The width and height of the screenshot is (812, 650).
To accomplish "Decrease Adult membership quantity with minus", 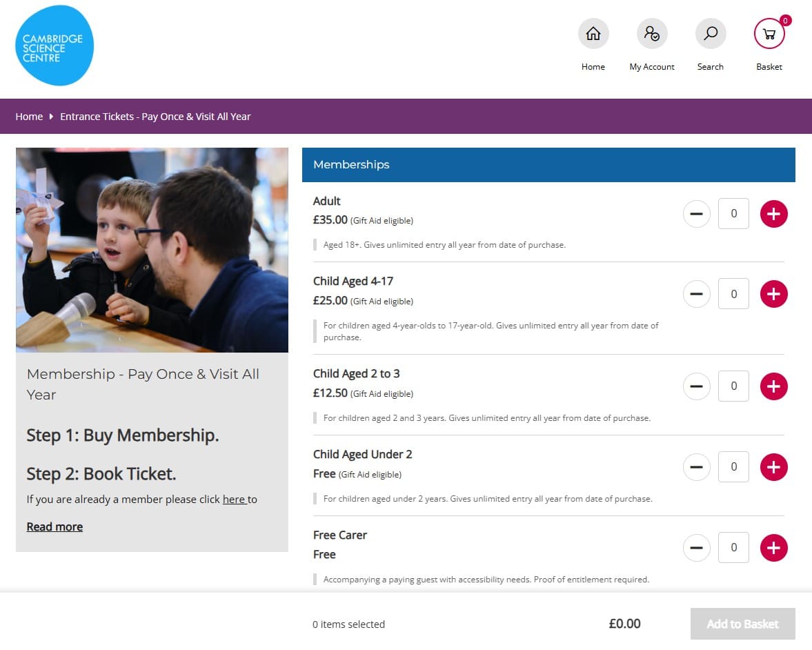I will 696,214.
